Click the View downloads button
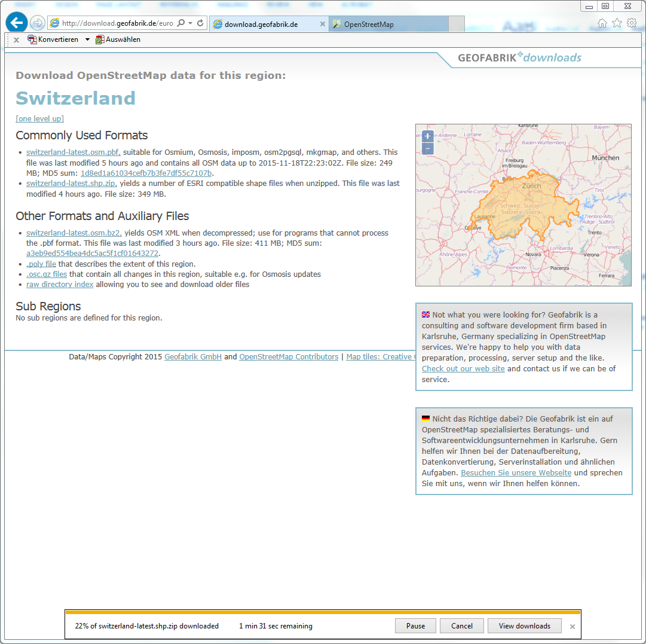Viewport: 646px width, 644px height. (x=524, y=626)
